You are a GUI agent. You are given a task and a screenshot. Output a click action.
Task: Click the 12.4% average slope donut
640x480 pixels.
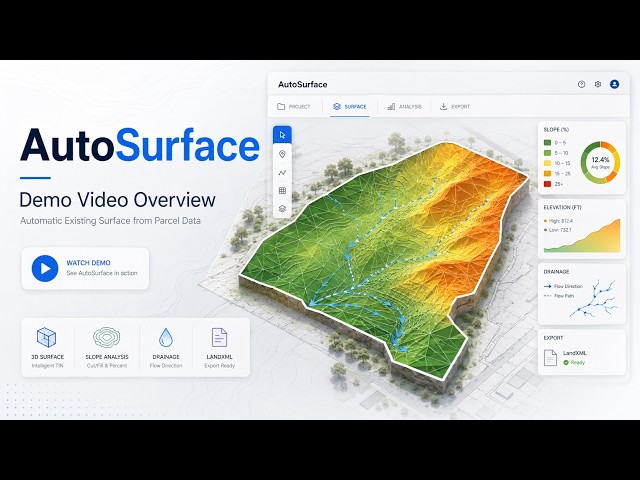[600, 162]
